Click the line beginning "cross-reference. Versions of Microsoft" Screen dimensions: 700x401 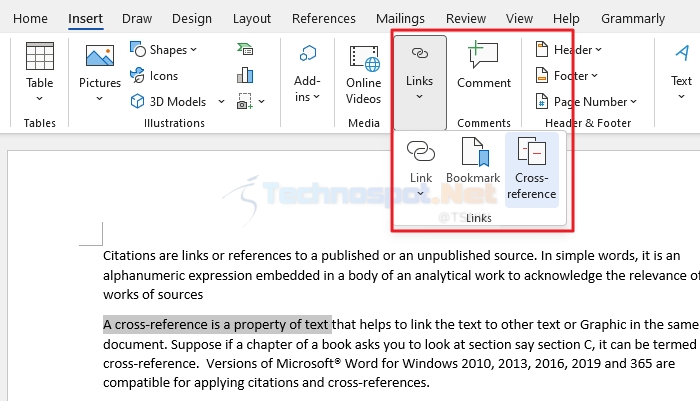tap(389, 363)
